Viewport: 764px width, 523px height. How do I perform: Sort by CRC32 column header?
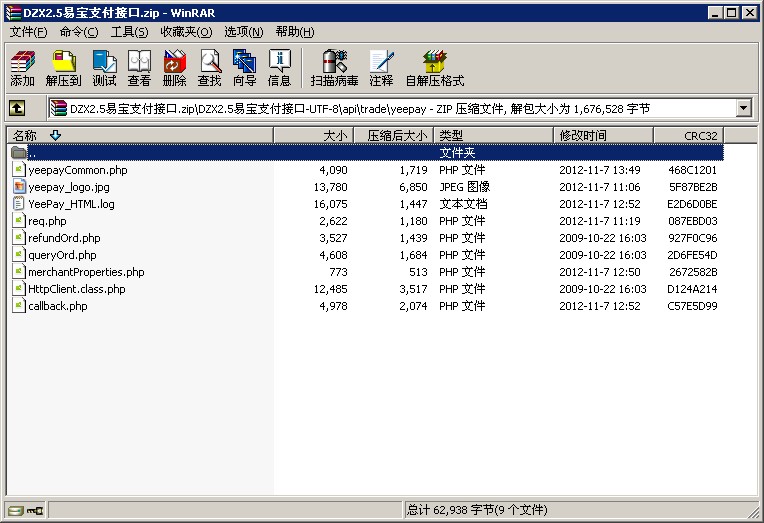tap(688, 135)
